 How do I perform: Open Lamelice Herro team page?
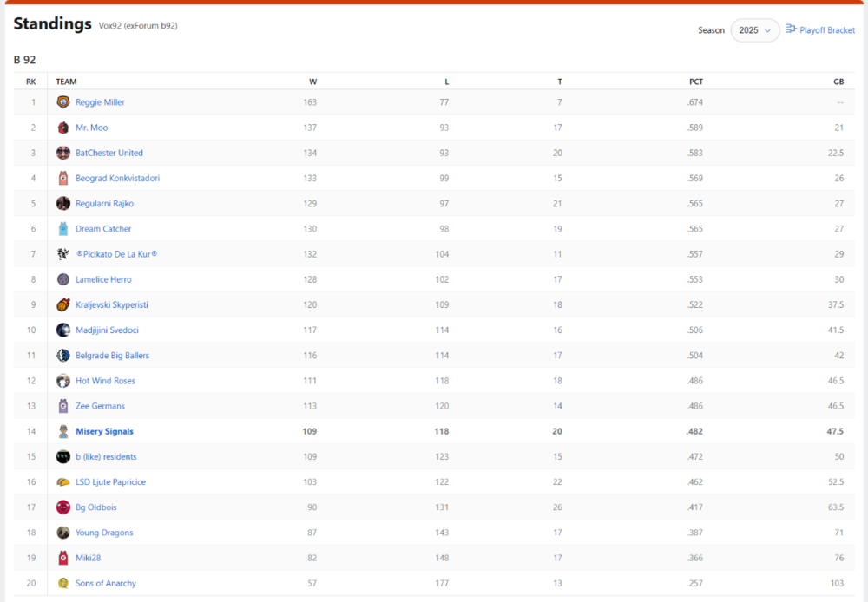click(x=103, y=280)
